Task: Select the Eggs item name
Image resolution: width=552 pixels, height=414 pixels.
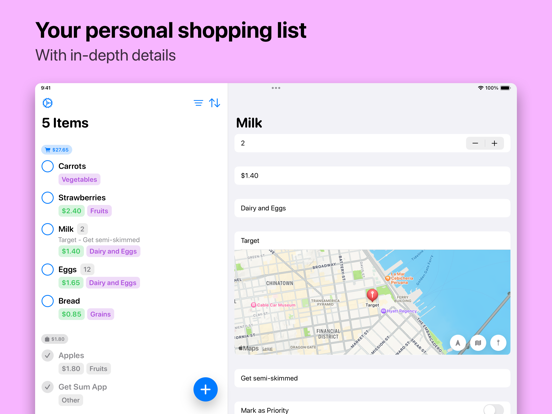Action: pos(67,270)
